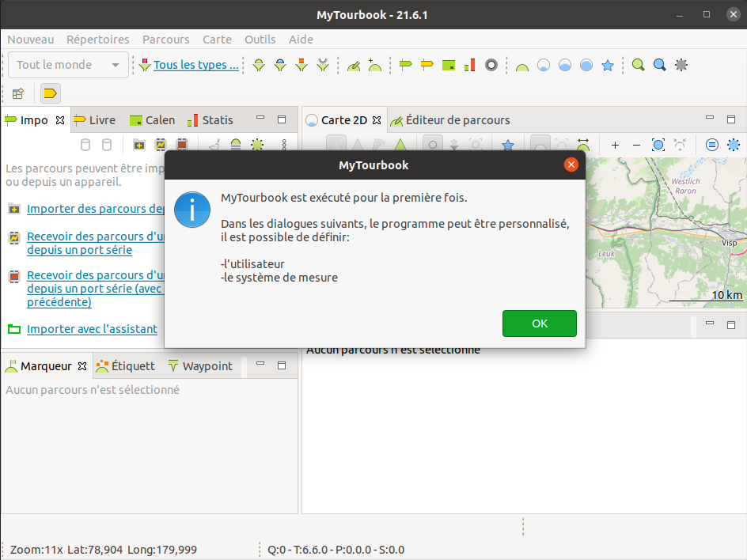Click the OK button in the dialog
Screen dimensions: 747x560
(539, 324)
